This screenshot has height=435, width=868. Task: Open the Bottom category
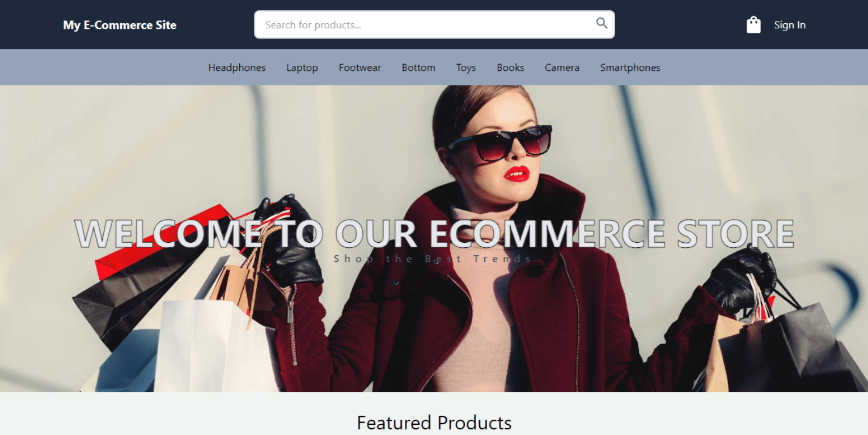tap(418, 67)
